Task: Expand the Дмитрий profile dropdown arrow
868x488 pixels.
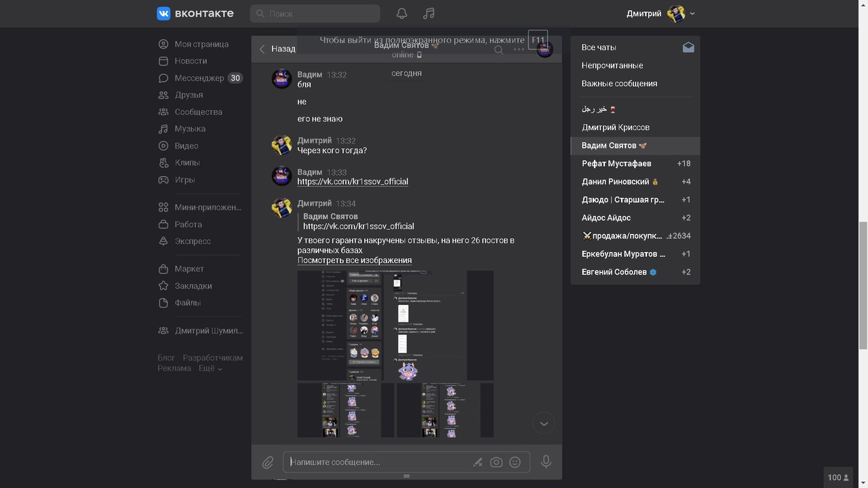Action: pyautogui.click(x=692, y=14)
